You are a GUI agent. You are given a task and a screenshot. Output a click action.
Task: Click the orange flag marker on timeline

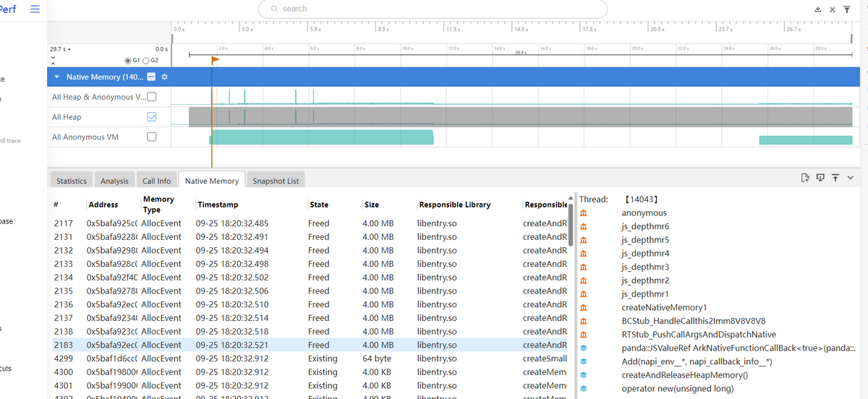[x=214, y=60]
